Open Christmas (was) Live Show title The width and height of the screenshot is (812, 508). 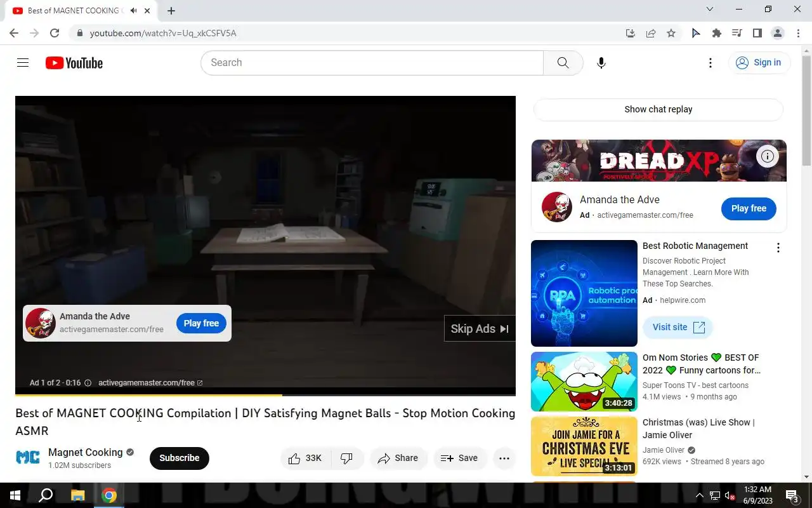pyautogui.click(x=698, y=429)
